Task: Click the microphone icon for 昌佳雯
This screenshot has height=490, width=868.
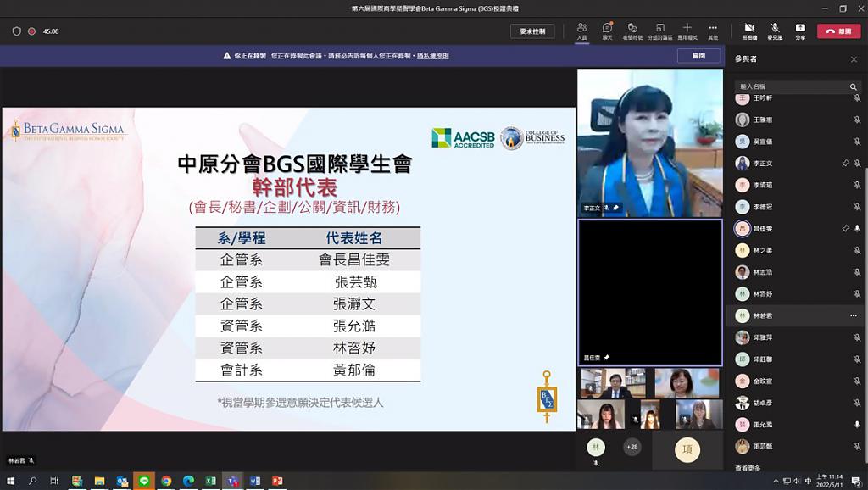Action: coord(857,229)
